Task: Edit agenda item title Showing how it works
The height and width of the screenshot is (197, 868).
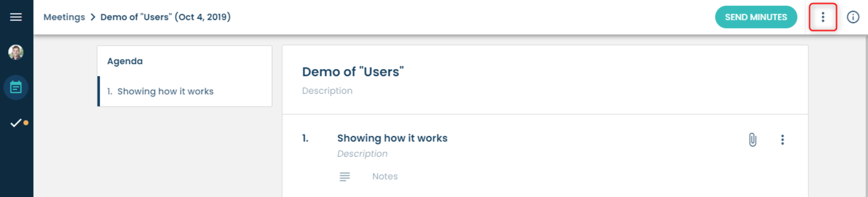Action: coord(392,138)
